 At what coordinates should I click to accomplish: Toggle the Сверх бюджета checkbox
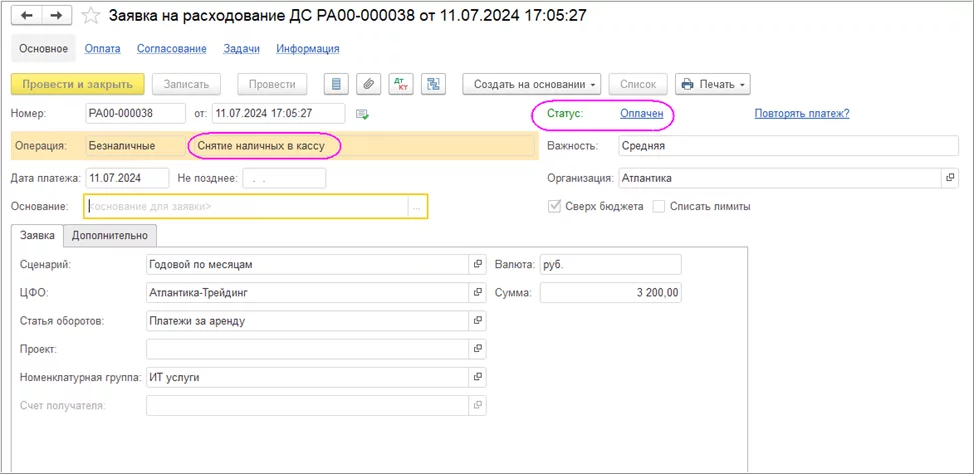tap(554, 206)
